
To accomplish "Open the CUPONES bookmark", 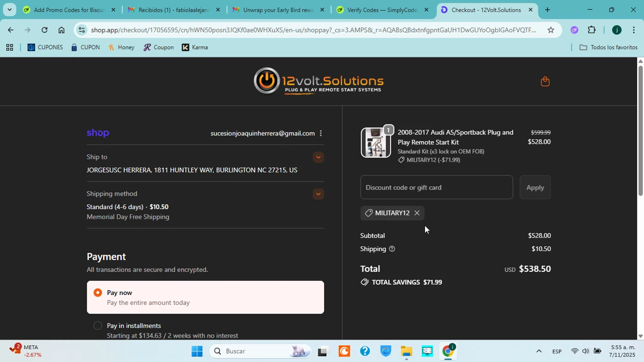I will coord(45,48).
